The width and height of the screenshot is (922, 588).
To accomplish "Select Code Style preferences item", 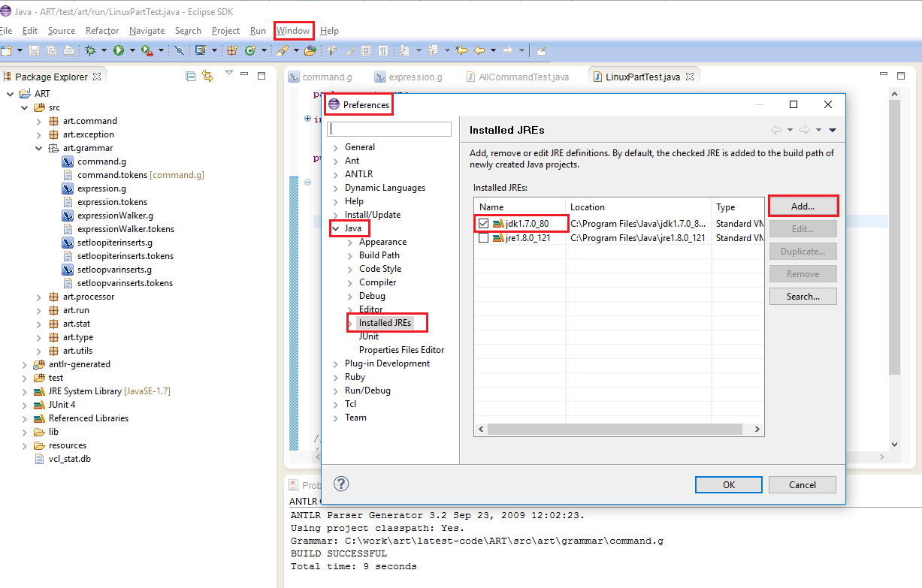I will 379,269.
